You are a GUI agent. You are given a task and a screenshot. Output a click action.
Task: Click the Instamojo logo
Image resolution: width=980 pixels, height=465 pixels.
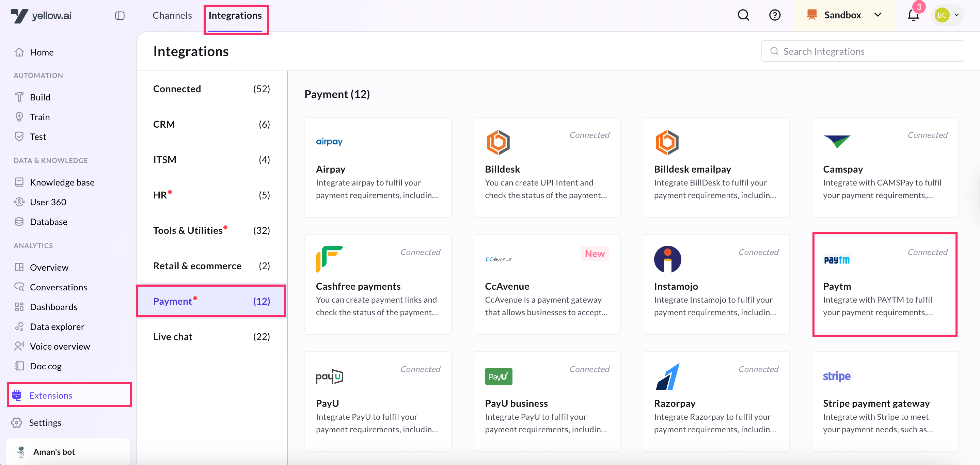pos(667,259)
